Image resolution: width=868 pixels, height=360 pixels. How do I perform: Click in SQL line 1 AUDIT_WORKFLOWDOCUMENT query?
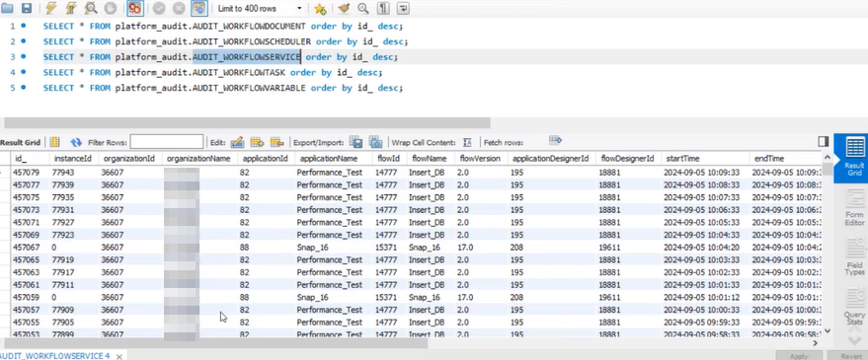223,26
